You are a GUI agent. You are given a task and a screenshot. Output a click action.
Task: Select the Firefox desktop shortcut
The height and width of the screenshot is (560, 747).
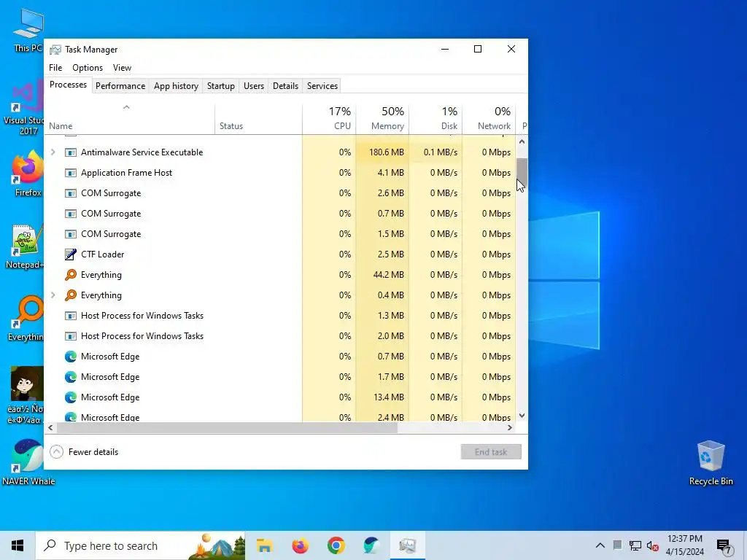28,174
